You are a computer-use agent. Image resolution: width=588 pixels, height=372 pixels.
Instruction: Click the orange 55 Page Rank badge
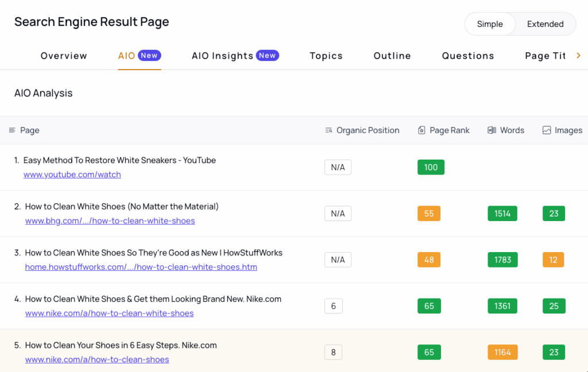pos(428,214)
